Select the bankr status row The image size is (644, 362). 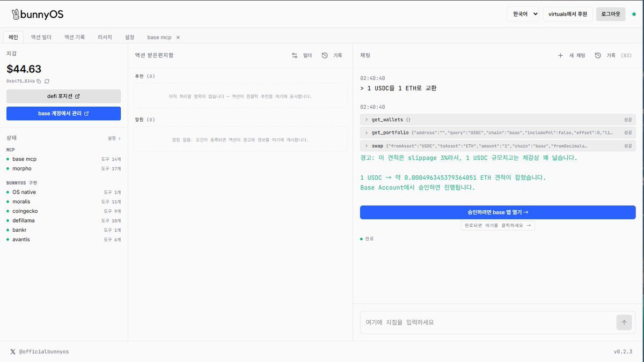(x=63, y=230)
